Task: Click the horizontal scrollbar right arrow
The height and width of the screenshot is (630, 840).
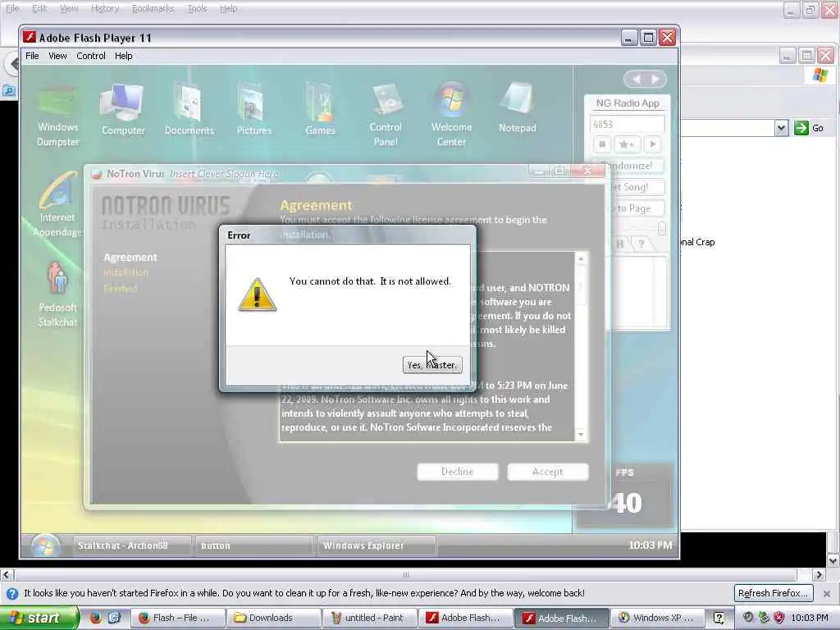Action: point(819,575)
